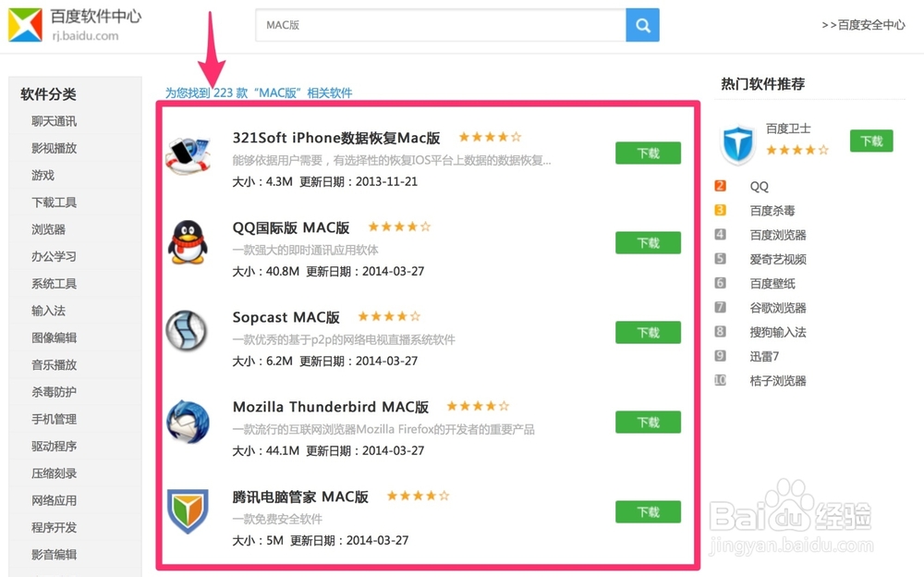The image size is (924, 577).
Task: Click rank 4 badge beside 百度浏览器
Action: 720,234
